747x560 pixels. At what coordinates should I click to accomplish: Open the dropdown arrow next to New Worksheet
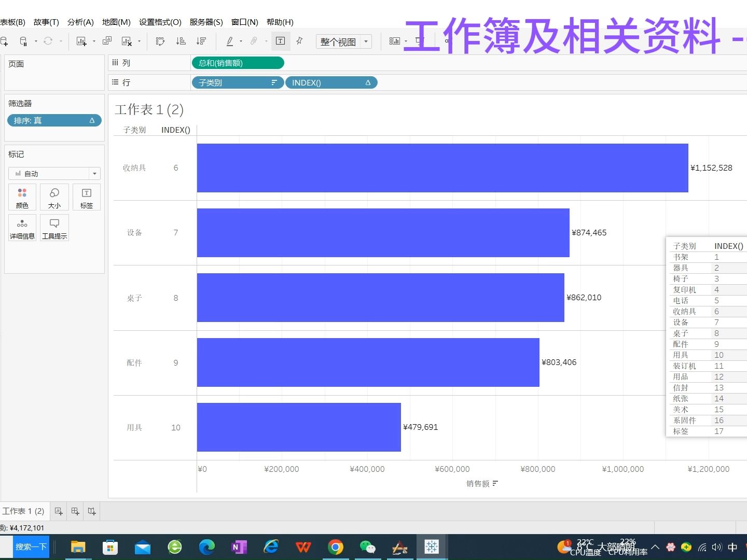click(93, 41)
